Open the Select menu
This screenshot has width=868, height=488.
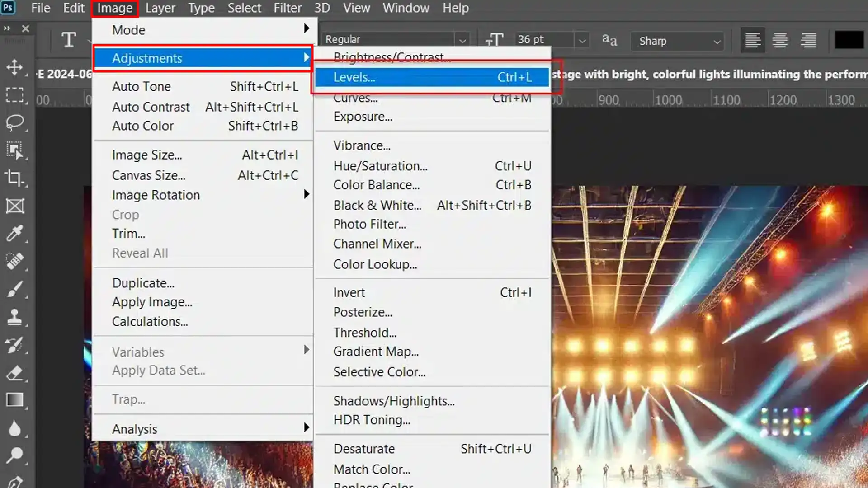[245, 8]
